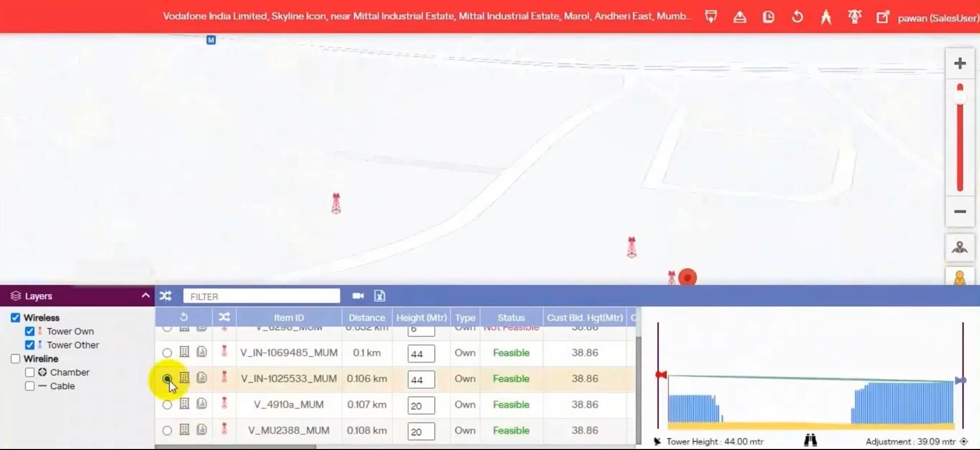Edit height field of V_IN-1025533_MUM row
This screenshot has width=980, height=450.
pos(421,379)
